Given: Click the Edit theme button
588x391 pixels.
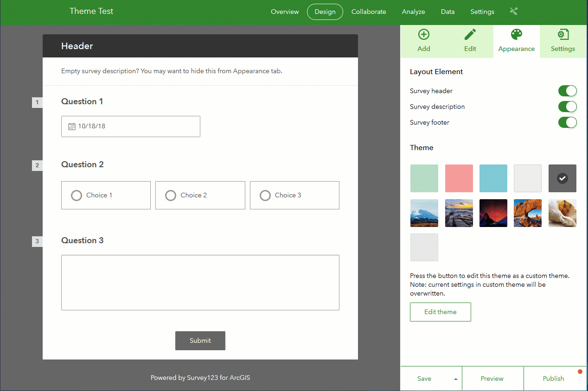Looking at the screenshot, I should [x=441, y=312].
